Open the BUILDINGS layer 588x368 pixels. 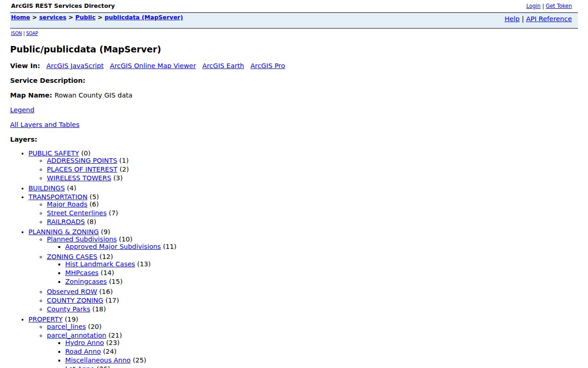46,188
